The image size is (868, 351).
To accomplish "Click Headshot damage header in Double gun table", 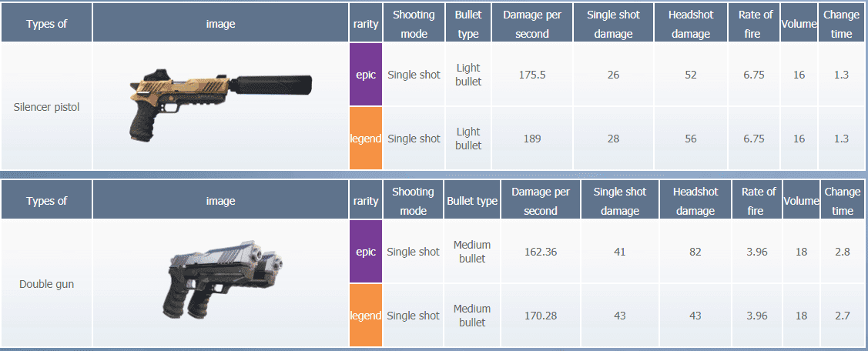I will pyautogui.click(x=695, y=201).
